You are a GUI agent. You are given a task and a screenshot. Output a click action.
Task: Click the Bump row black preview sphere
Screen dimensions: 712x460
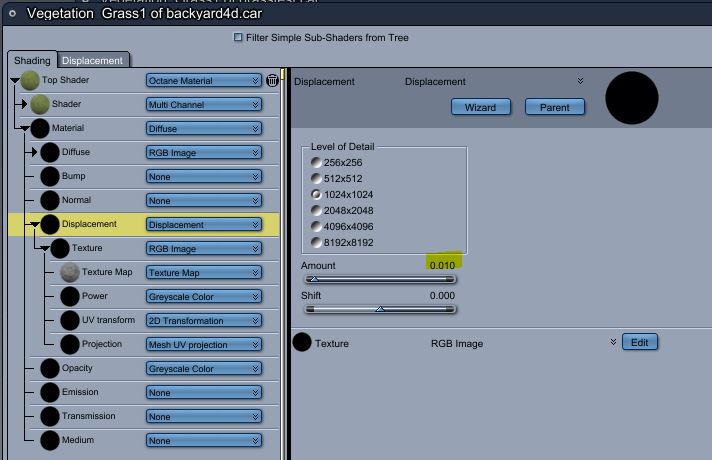click(x=50, y=177)
